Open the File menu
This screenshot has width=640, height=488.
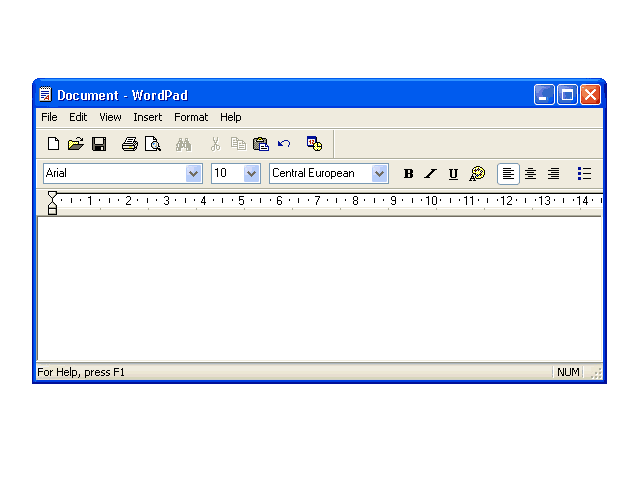[49, 118]
